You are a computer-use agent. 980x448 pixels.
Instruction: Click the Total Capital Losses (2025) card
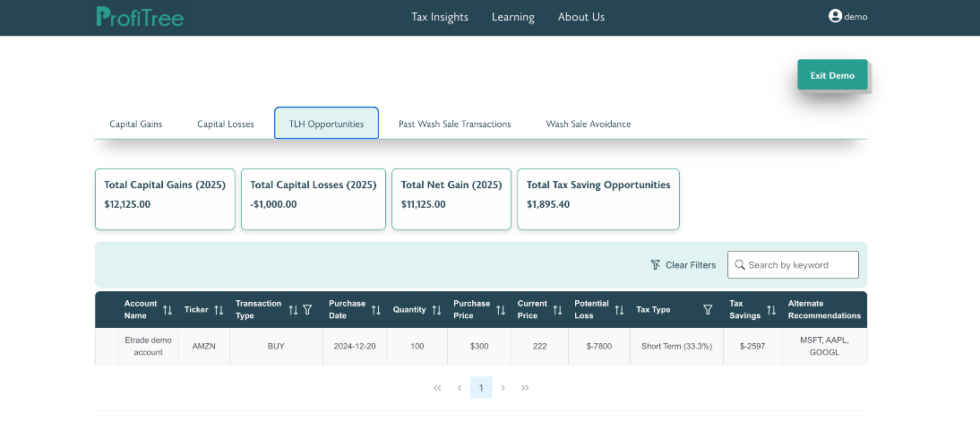(314, 199)
